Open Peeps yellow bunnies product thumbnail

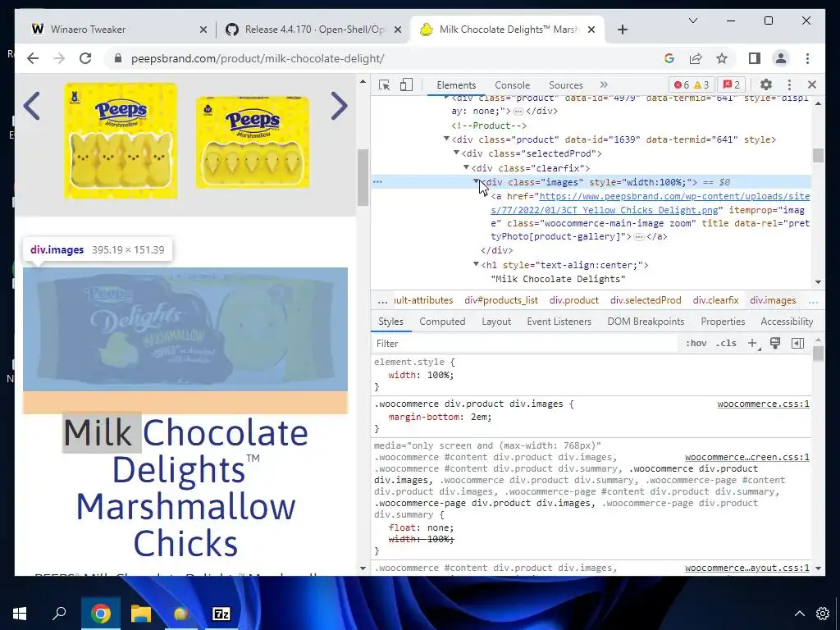click(x=121, y=140)
